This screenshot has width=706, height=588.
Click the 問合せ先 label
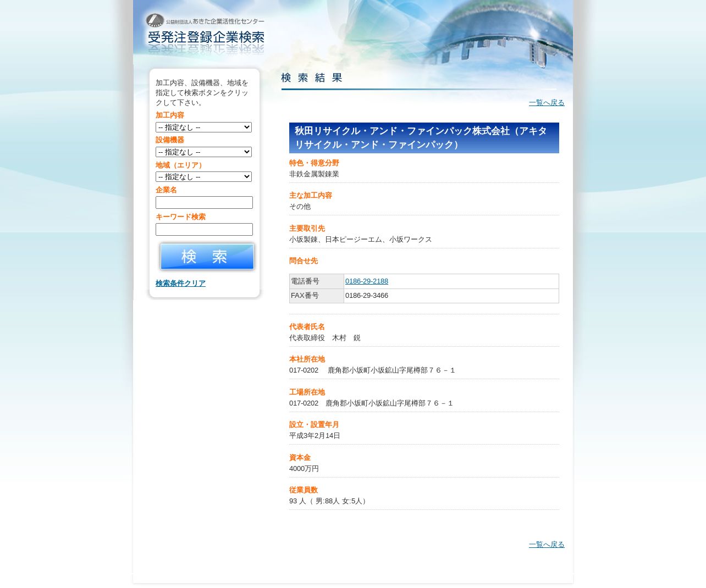[304, 261]
